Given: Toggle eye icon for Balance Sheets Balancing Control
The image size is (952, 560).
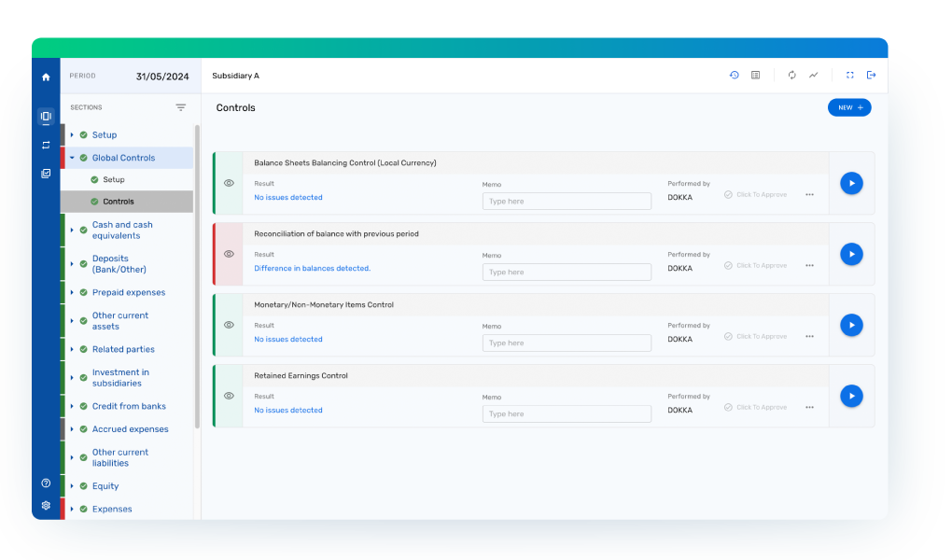Looking at the screenshot, I should click(x=229, y=184).
